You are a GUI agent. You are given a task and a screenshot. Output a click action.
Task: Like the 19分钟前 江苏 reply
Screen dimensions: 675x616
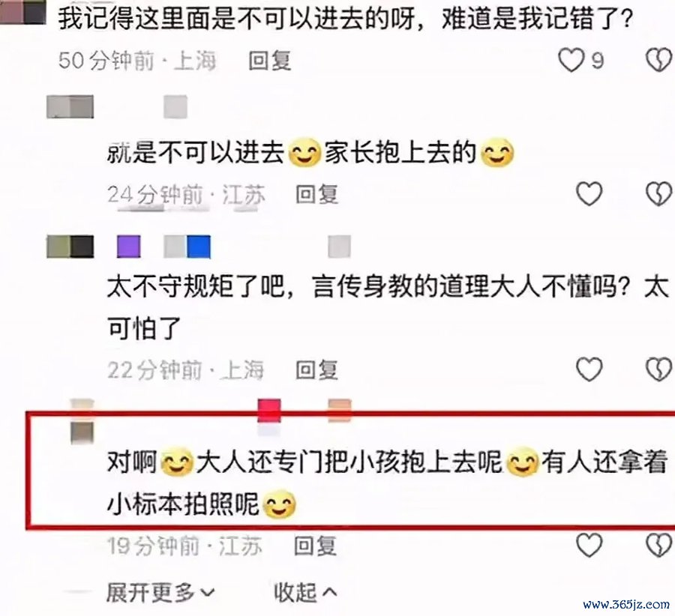[x=589, y=546]
